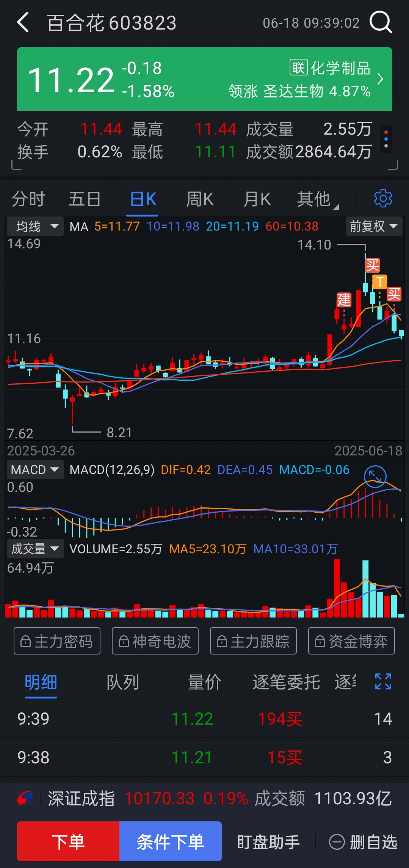Open 化学制品 sector arrow chevron
Viewport: 409px width, 868px height.
(x=380, y=79)
